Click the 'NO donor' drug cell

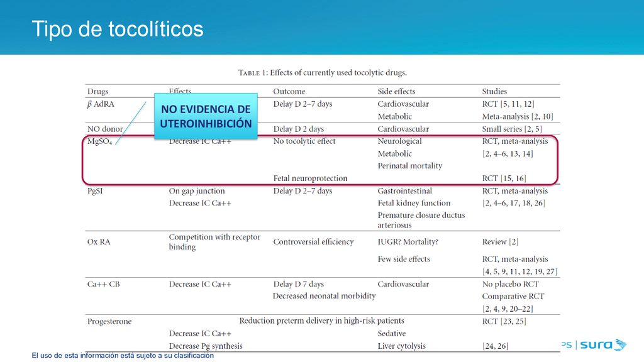(105, 129)
